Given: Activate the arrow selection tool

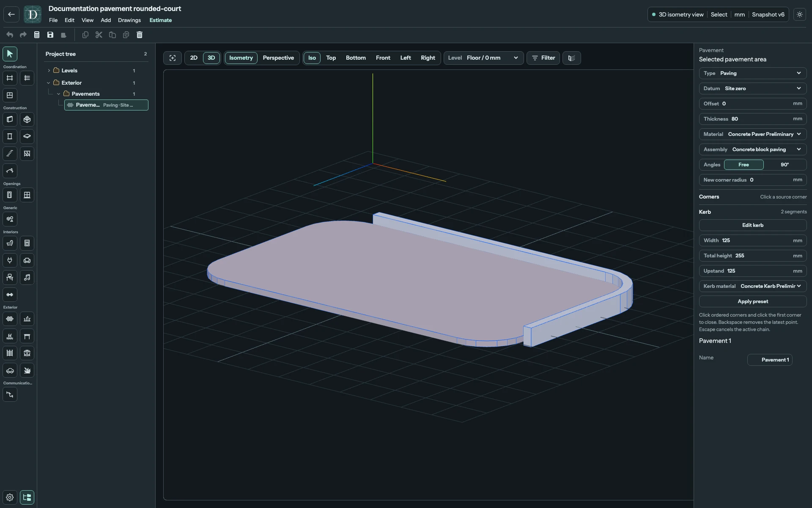Looking at the screenshot, I should (10, 54).
